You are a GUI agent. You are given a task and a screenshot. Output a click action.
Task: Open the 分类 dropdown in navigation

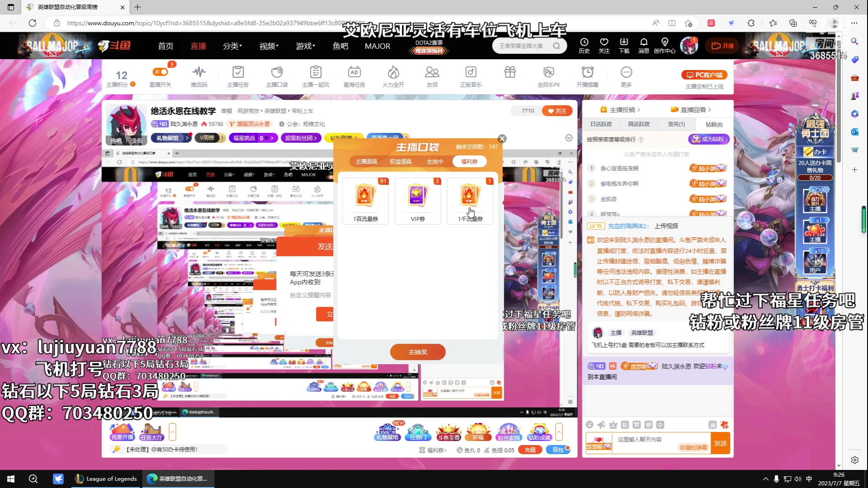click(x=232, y=46)
